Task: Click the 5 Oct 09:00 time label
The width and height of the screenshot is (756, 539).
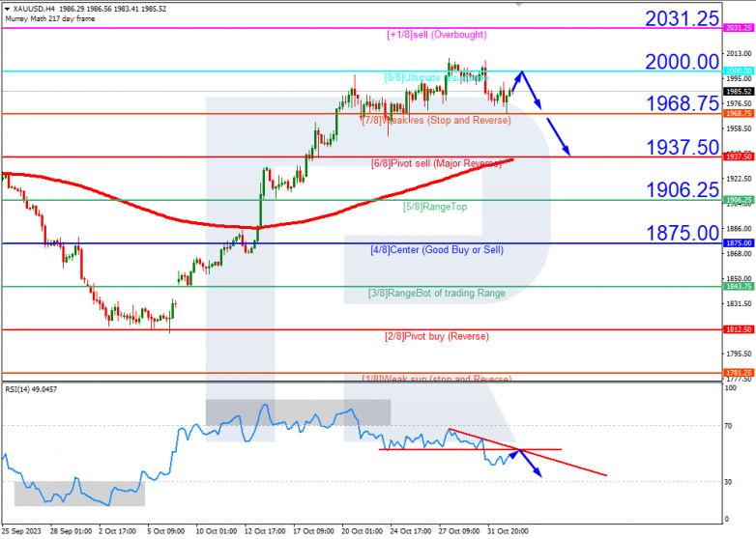Action: point(166,531)
